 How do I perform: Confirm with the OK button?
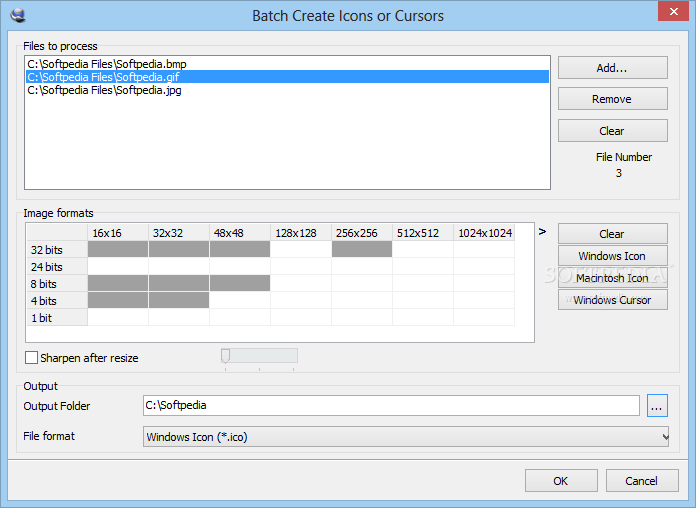tap(561, 480)
